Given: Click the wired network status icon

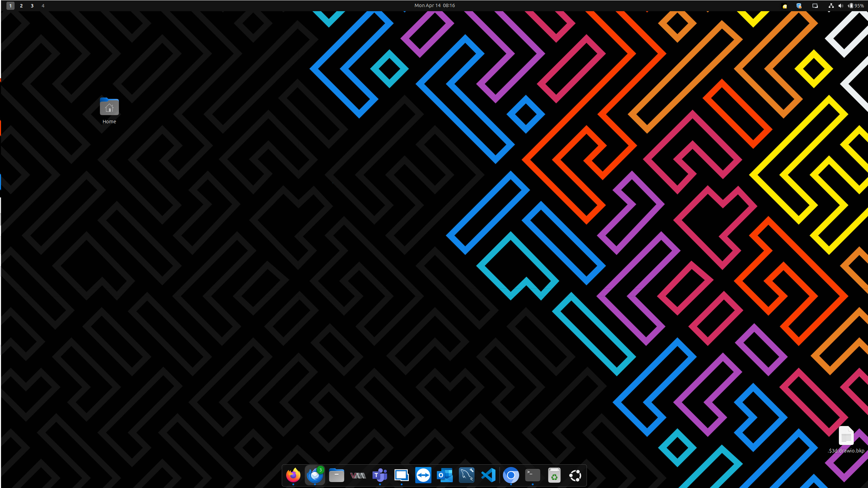Looking at the screenshot, I should pos(831,6).
